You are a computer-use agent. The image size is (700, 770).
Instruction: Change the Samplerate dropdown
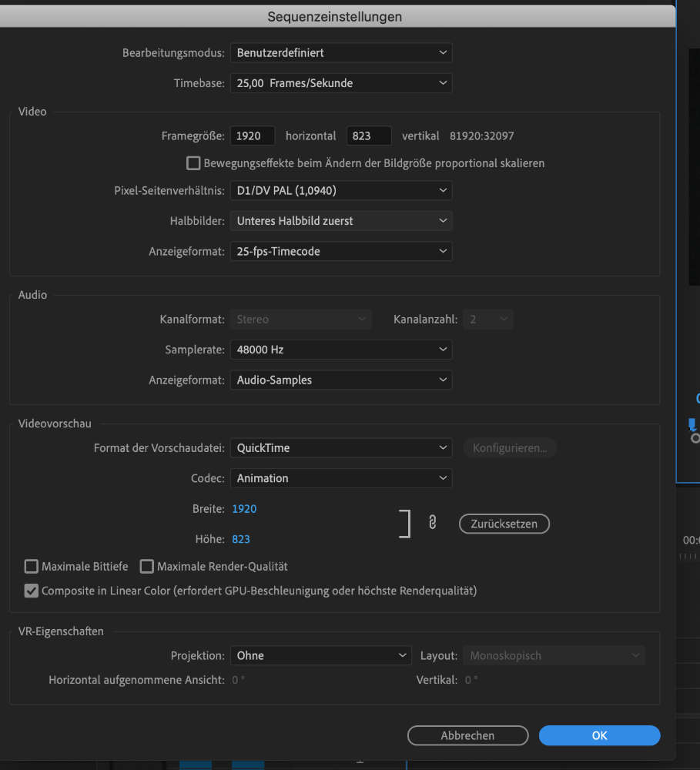(x=340, y=350)
